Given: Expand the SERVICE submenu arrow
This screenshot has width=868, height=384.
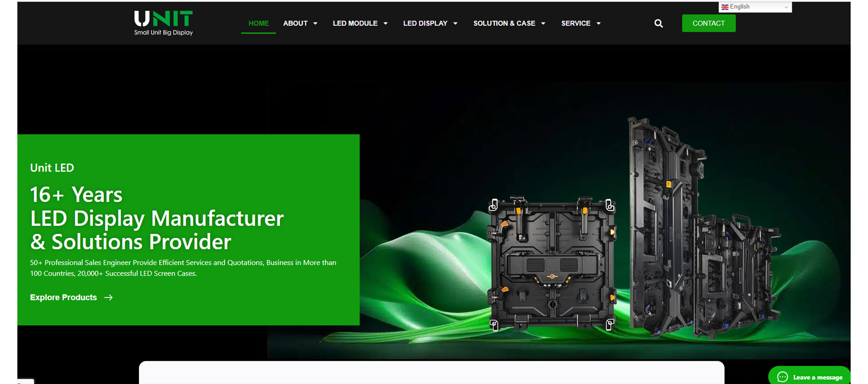Looking at the screenshot, I should click(x=598, y=23).
